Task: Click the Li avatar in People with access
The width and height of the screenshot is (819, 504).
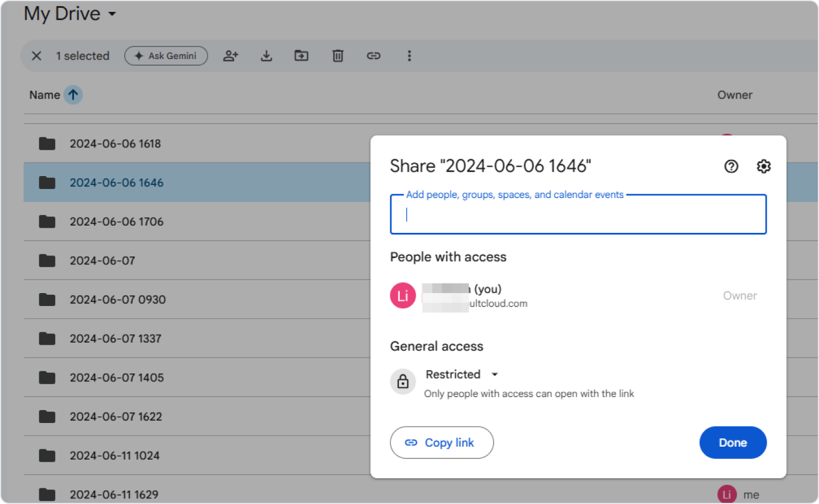Action: point(403,296)
